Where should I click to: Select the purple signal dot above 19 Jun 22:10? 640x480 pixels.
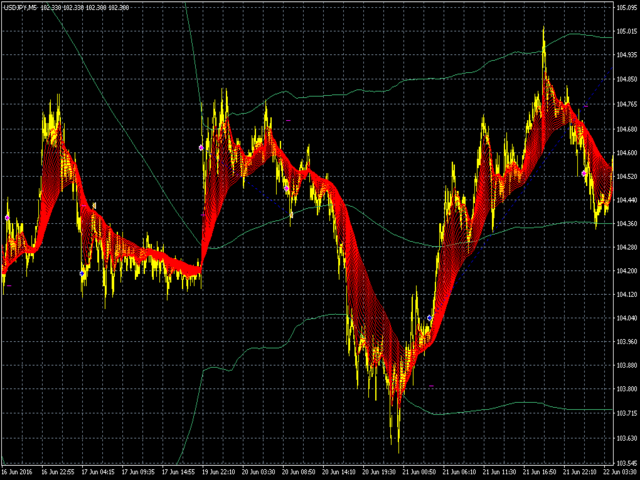click(x=201, y=147)
